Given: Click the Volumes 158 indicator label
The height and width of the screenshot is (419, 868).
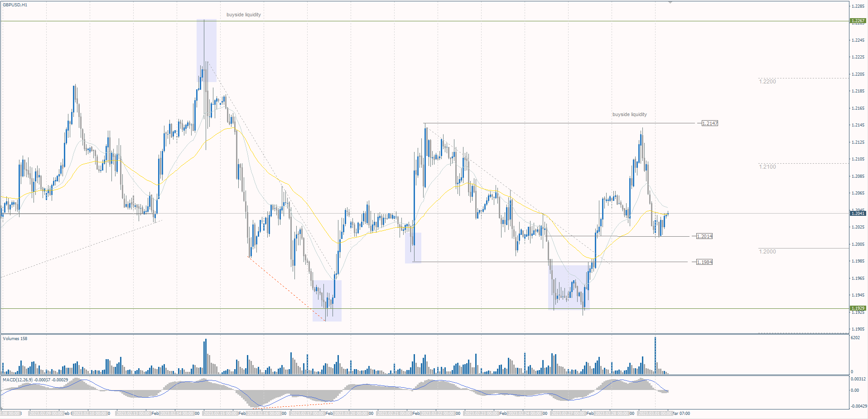Looking at the screenshot, I should 15,339.
